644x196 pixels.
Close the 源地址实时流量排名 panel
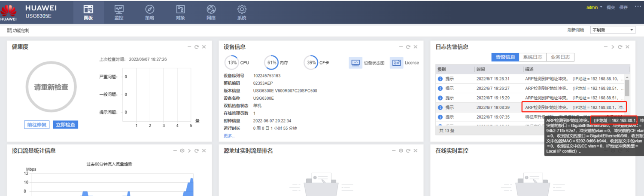[x=416, y=151]
